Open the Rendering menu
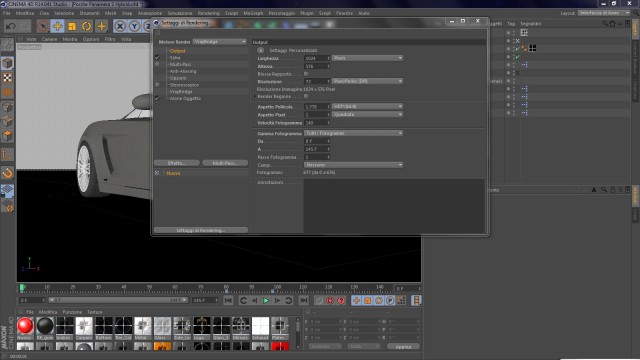Screen dimensions: 640x360 click(209, 13)
